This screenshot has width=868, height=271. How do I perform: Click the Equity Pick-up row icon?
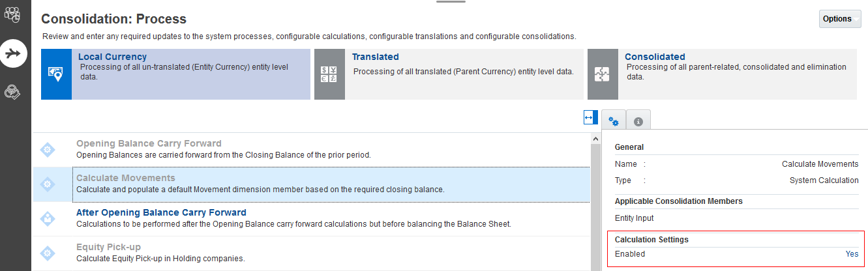click(48, 253)
